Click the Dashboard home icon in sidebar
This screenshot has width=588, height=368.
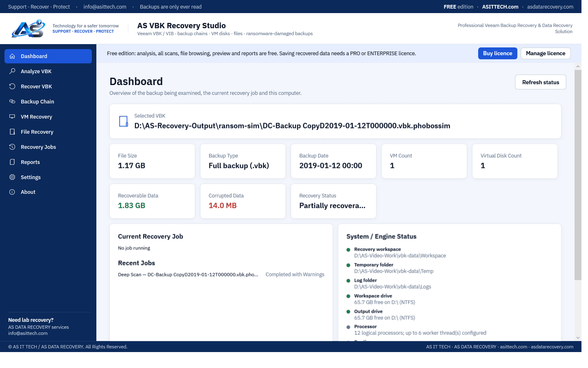[12, 56]
